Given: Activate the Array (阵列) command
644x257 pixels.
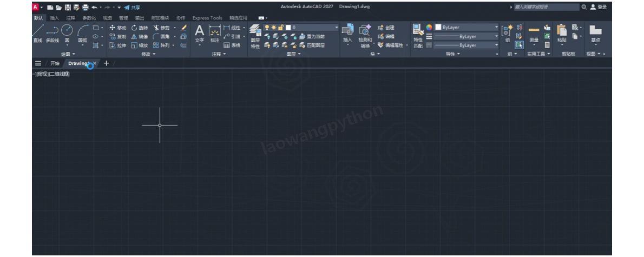Looking at the screenshot, I should [161, 45].
